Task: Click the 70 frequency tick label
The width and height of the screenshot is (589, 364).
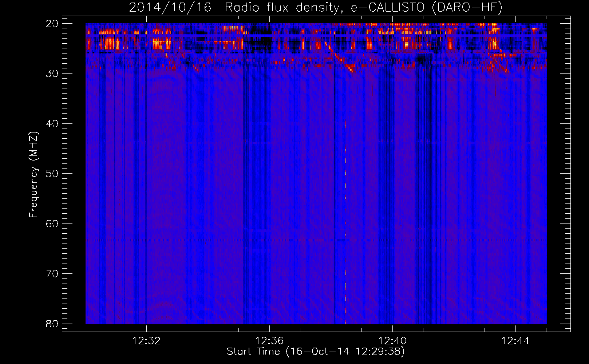Action: click(x=52, y=274)
